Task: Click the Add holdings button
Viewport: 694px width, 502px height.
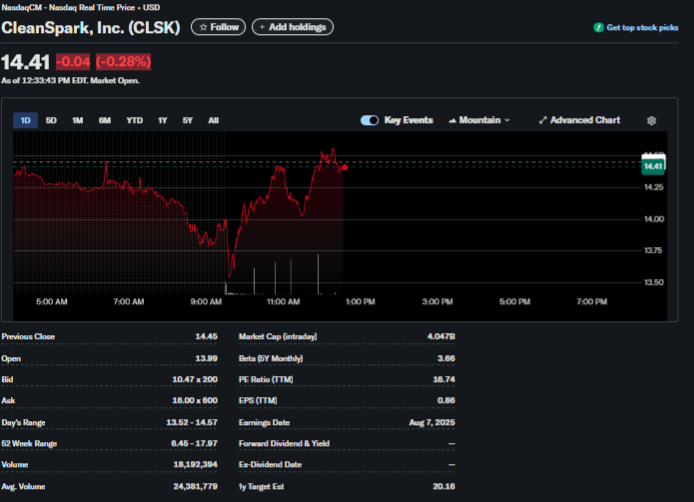Action: [x=293, y=27]
